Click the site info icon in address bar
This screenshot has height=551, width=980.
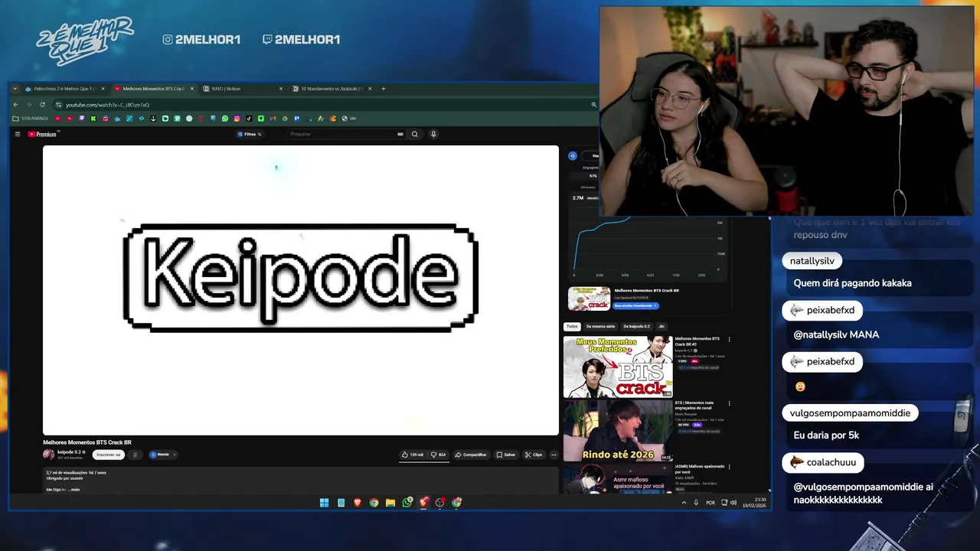pyautogui.click(x=58, y=105)
